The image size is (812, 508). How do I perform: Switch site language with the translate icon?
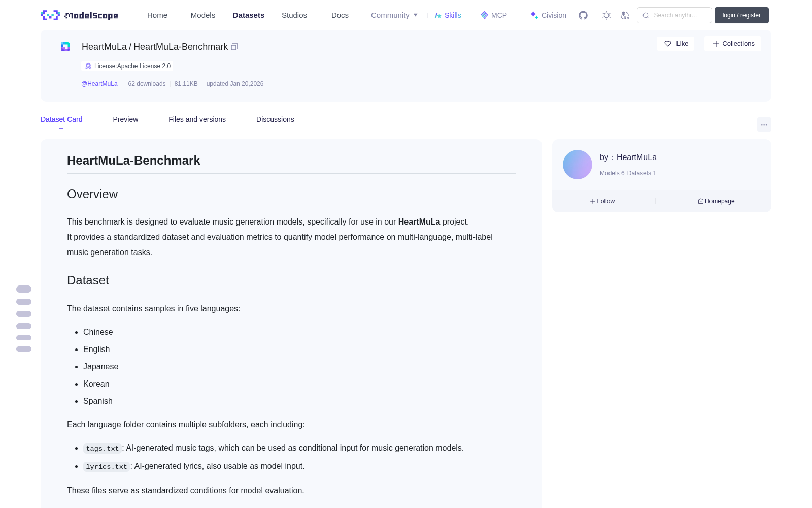[625, 15]
